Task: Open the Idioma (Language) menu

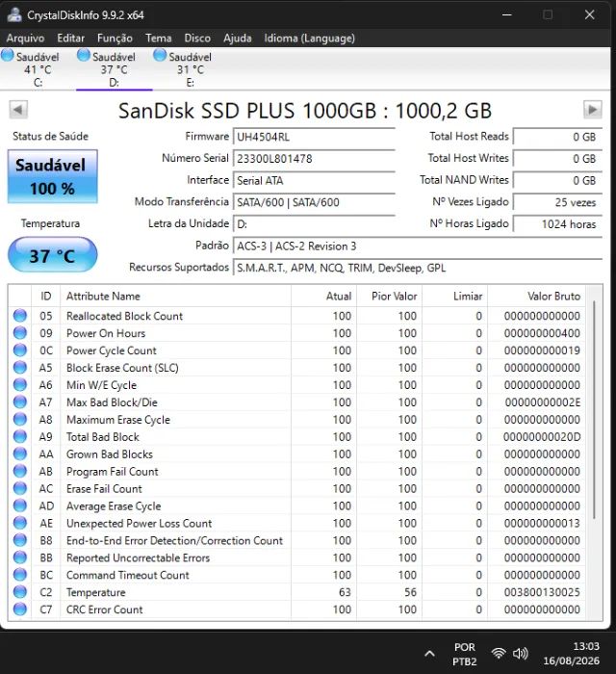Action: [310, 39]
